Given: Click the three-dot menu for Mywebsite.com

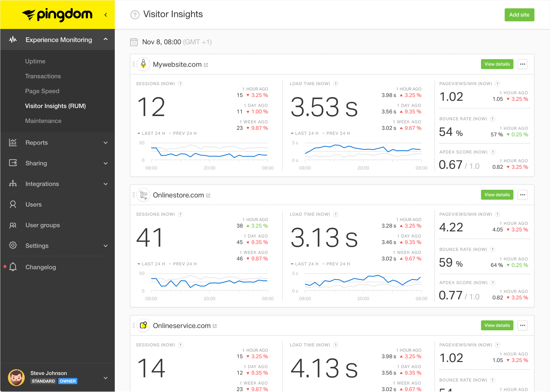Looking at the screenshot, I should tap(523, 64).
